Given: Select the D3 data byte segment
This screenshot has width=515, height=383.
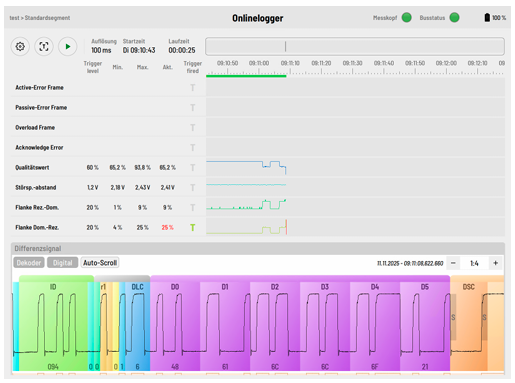Looking at the screenshot, I should (325, 326).
